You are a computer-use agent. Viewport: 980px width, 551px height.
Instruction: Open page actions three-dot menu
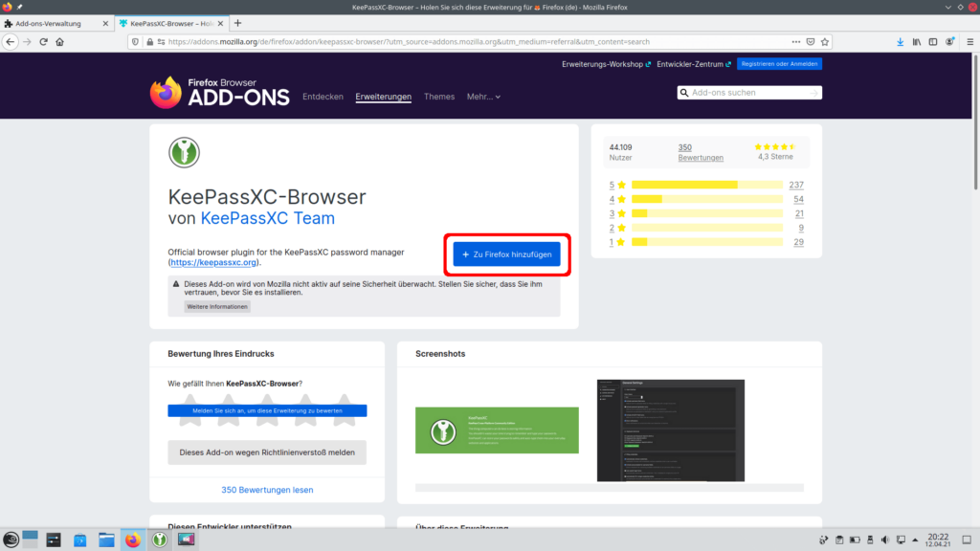point(795,42)
